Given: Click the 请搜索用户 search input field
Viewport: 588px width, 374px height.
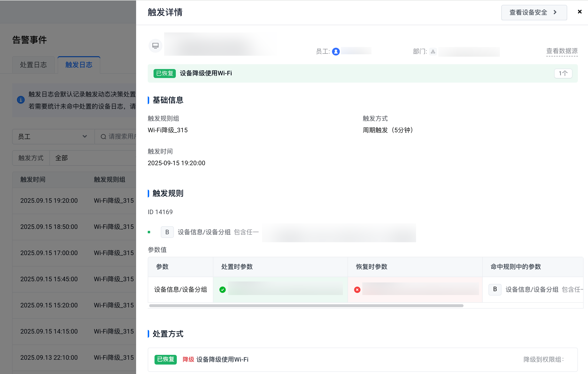Looking at the screenshot, I should click(121, 137).
